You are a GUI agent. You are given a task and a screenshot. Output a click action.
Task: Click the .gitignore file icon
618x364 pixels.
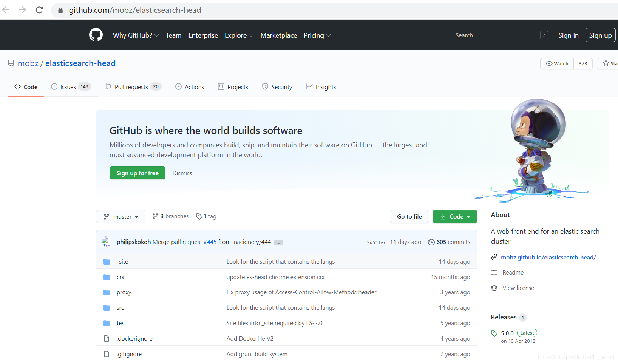[107, 354]
